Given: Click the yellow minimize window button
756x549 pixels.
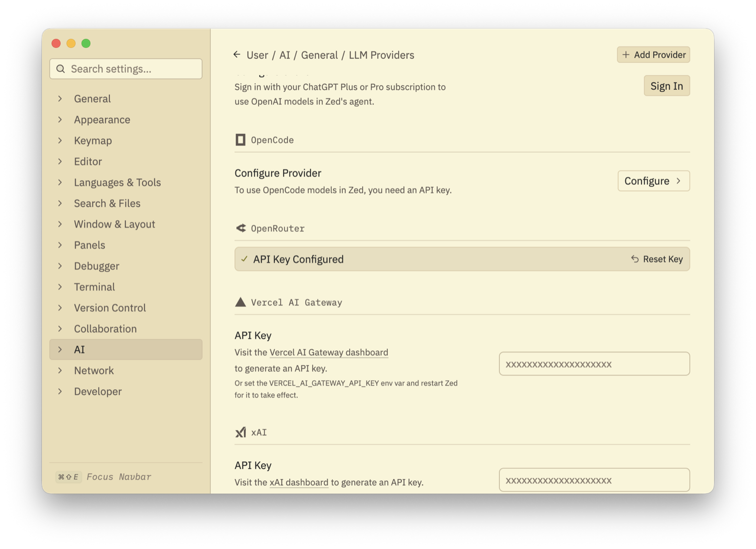Looking at the screenshot, I should [x=71, y=43].
